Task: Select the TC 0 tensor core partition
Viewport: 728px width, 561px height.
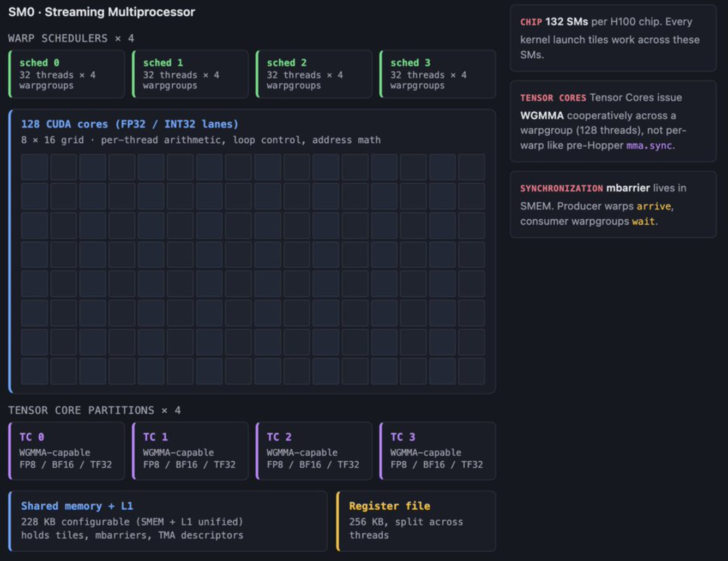Action: click(x=67, y=451)
